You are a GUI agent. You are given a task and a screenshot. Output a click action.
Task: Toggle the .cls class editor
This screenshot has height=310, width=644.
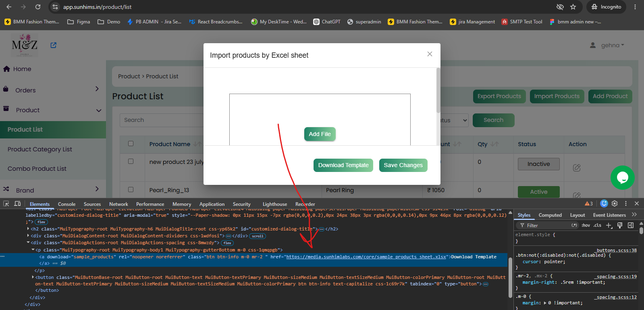597,225
